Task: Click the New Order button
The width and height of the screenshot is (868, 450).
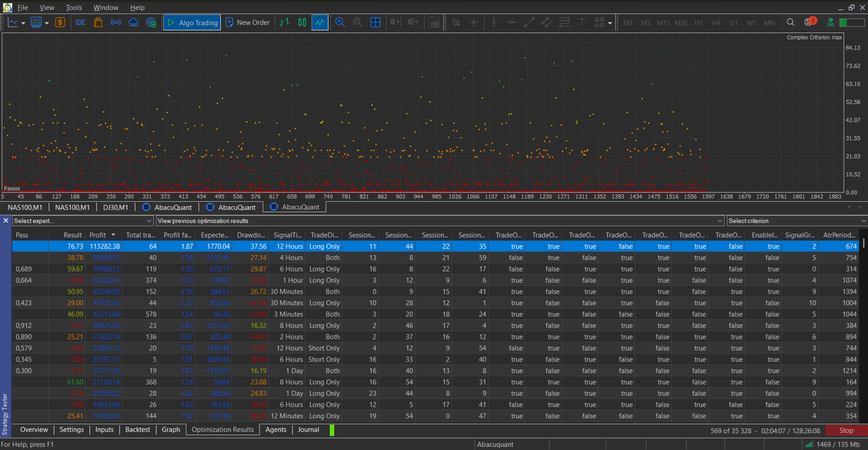Action: click(x=248, y=23)
